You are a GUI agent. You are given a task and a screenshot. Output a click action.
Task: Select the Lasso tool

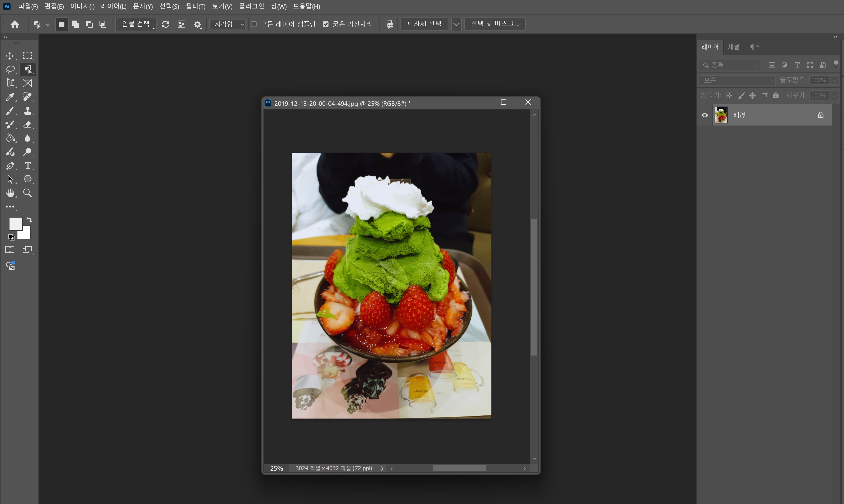coord(10,70)
